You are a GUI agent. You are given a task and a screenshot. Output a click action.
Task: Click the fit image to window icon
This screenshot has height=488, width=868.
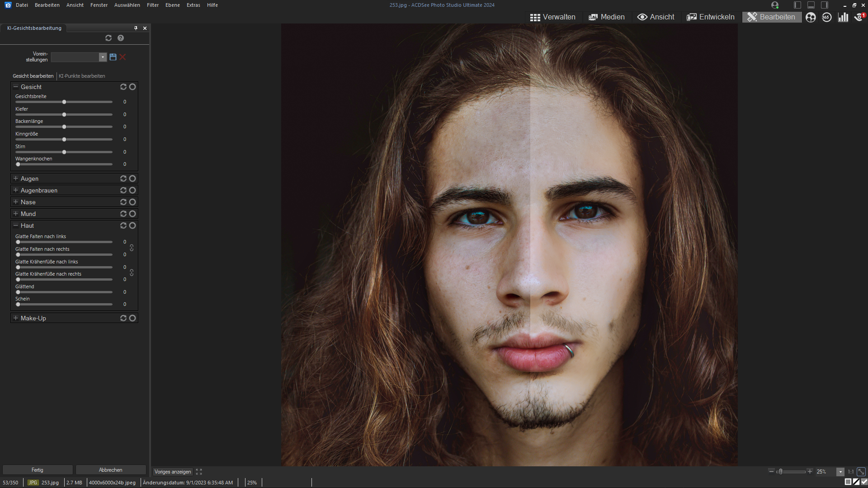tap(861, 472)
